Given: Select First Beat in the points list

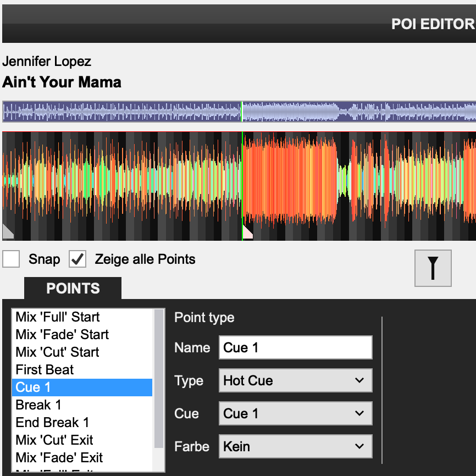Looking at the screenshot, I should (x=82, y=370).
